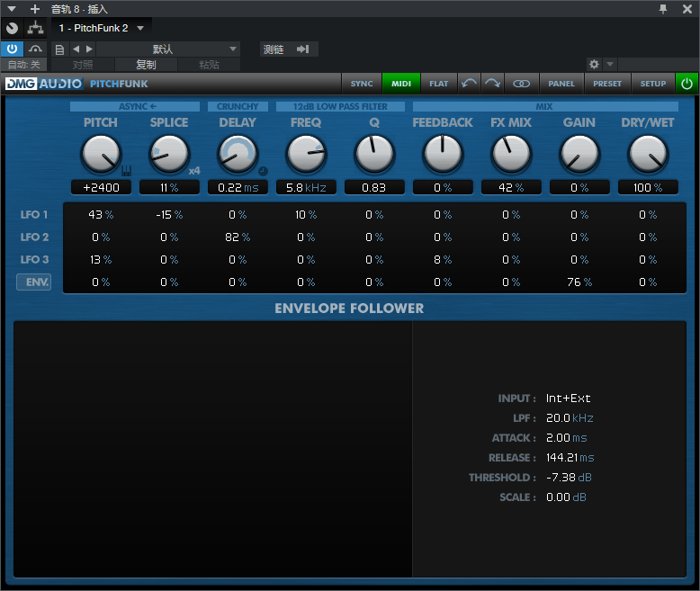Change the envelope INPUT Int+Ext value
Screen dimensions: 700x591
click(x=568, y=398)
